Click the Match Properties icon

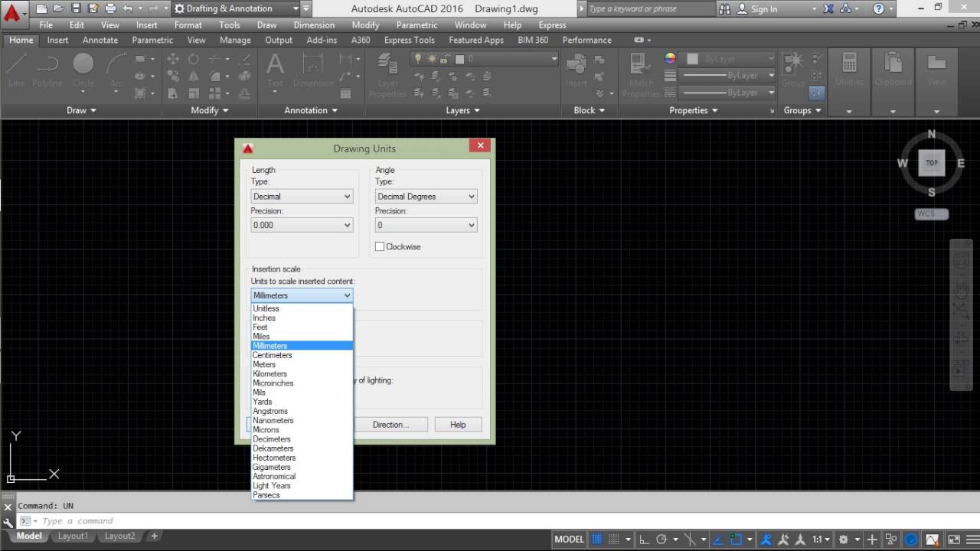click(x=642, y=75)
